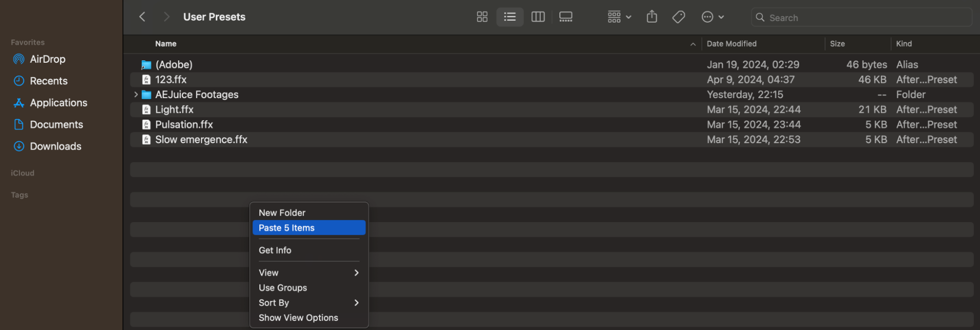Choose New Folder from context menu
The height and width of the screenshot is (330, 980).
tap(282, 213)
